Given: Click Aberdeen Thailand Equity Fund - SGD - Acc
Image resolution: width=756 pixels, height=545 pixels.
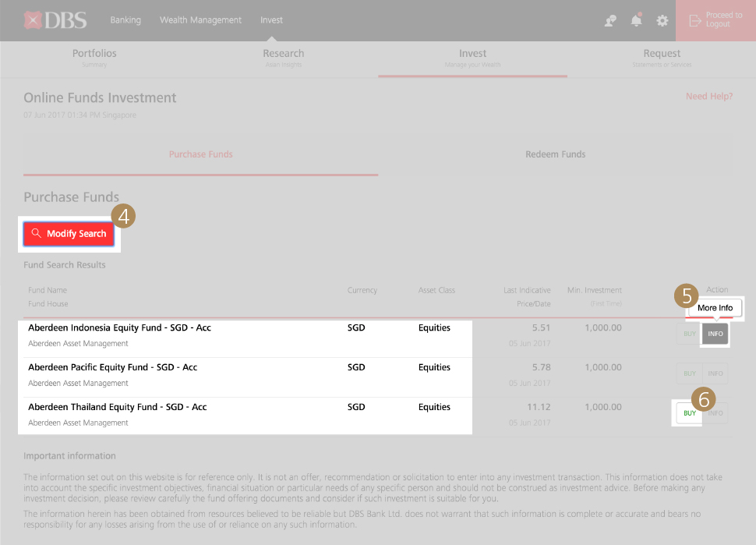Looking at the screenshot, I should (x=117, y=407).
